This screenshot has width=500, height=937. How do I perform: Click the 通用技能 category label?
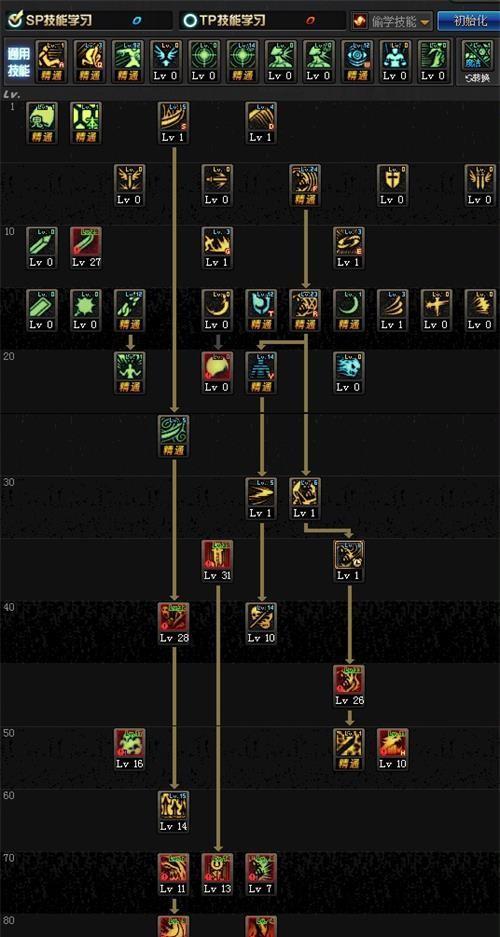coord(18,62)
